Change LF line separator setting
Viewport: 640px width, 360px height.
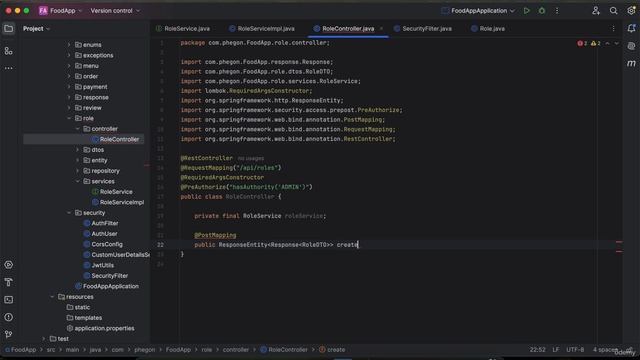[x=556, y=350]
